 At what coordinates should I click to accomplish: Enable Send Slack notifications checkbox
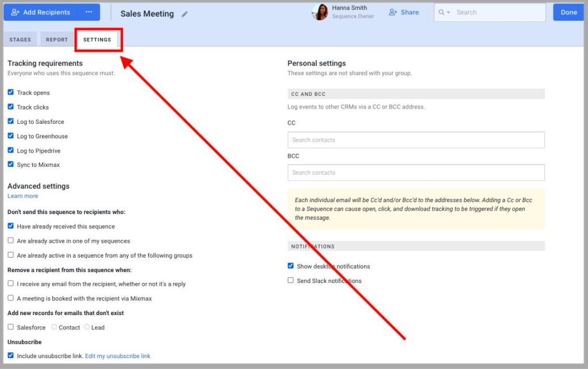coord(291,280)
